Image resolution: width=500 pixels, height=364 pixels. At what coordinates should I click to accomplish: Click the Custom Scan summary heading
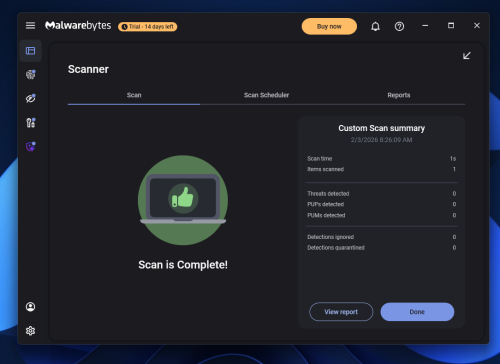381,128
